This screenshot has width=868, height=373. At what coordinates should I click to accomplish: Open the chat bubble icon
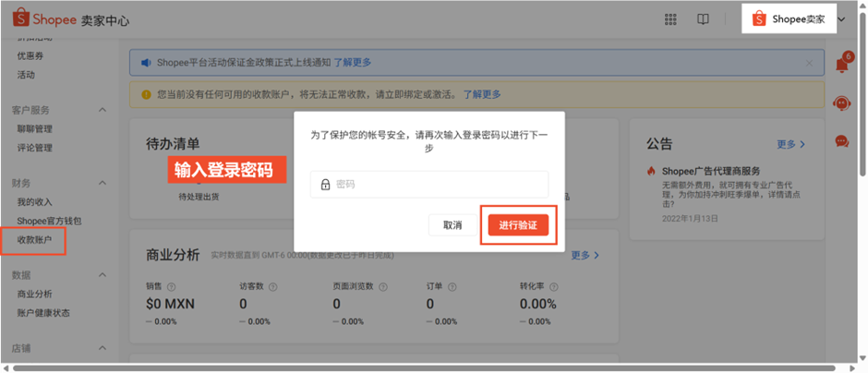pos(841,141)
